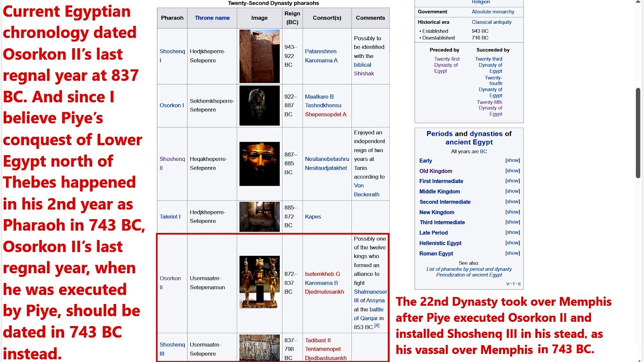This screenshot has width=644, height=362.
Task: Open Shoshenq II golden mask image
Action: tap(259, 164)
